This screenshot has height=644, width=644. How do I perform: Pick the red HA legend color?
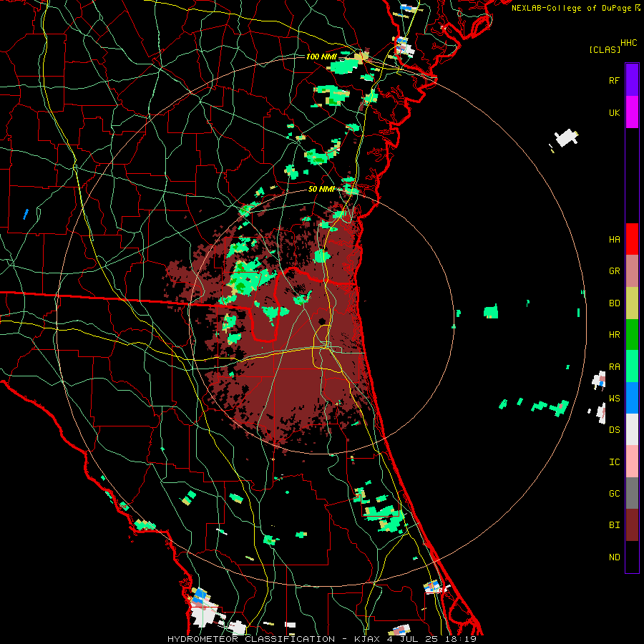632,239
